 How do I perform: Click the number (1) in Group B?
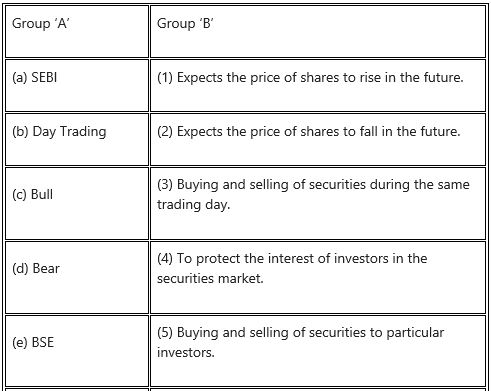pos(165,78)
